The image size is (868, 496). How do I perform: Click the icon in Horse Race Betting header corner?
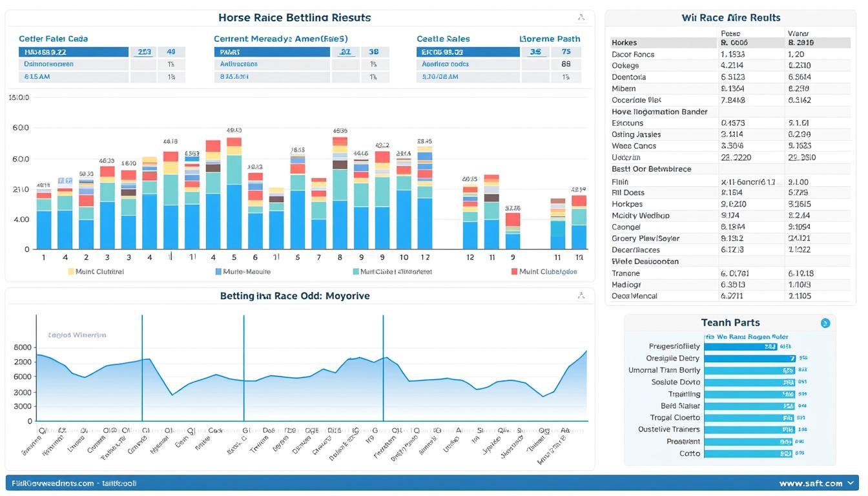click(581, 18)
